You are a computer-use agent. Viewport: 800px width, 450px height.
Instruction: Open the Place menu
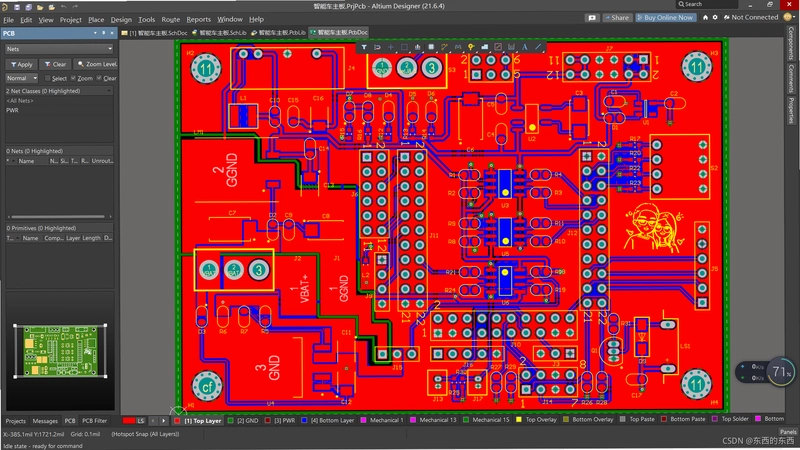tap(96, 19)
